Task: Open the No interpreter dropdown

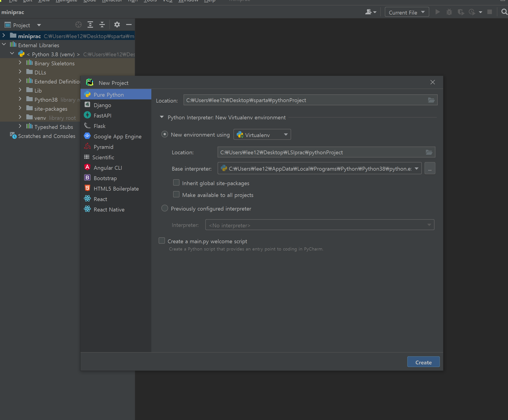Action: point(320,225)
